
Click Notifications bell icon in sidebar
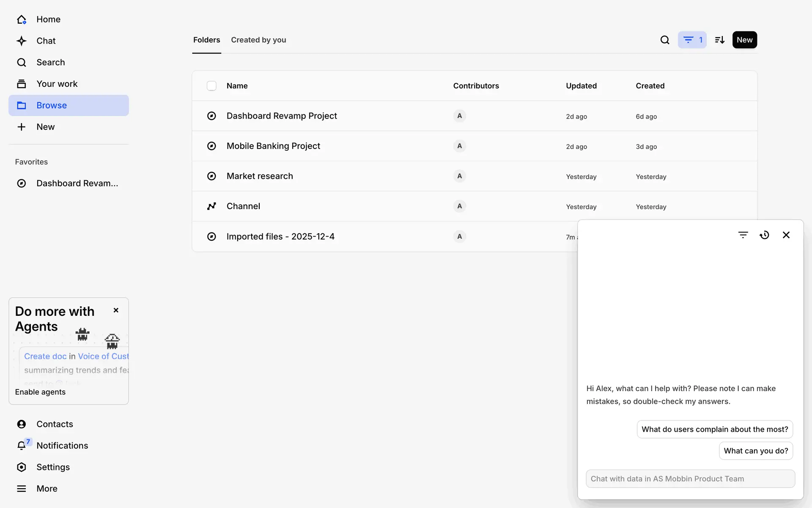coord(22,445)
